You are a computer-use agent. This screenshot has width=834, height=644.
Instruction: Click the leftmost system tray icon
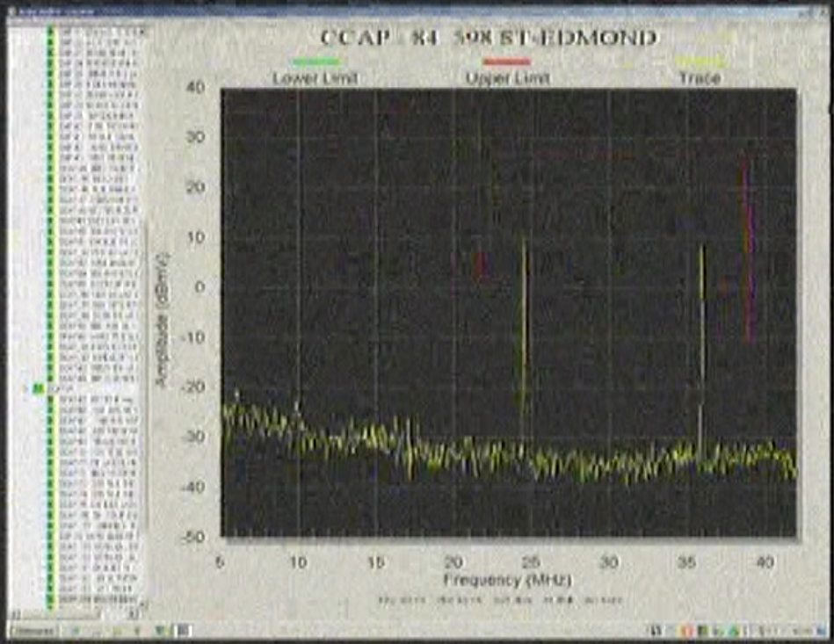(x=656, y=631)
